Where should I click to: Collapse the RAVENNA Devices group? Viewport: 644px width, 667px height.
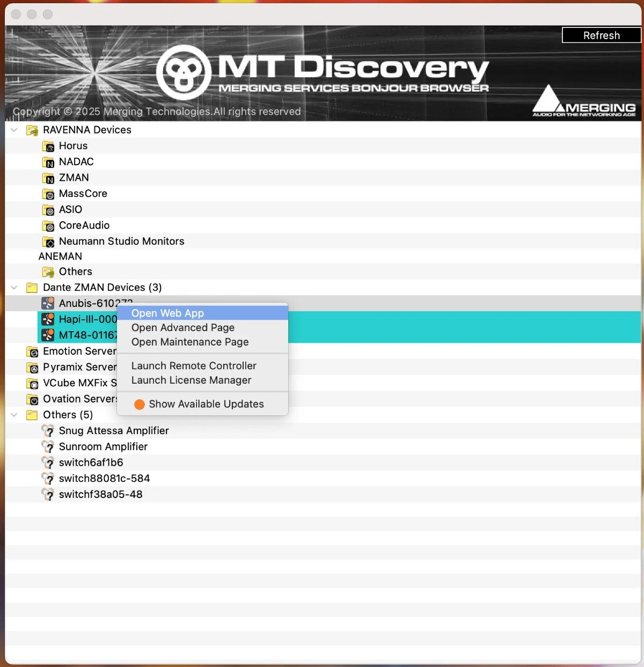[14, 130]
